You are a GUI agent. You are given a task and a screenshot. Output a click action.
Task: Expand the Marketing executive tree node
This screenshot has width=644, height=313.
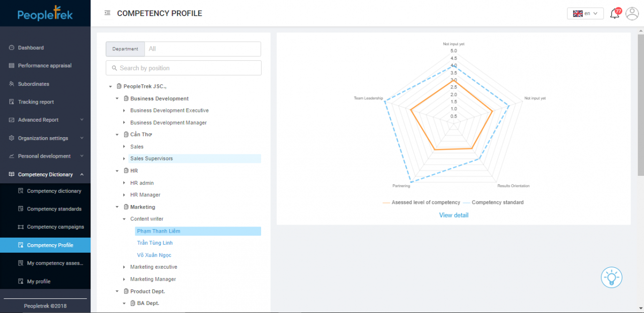[124, 267]
